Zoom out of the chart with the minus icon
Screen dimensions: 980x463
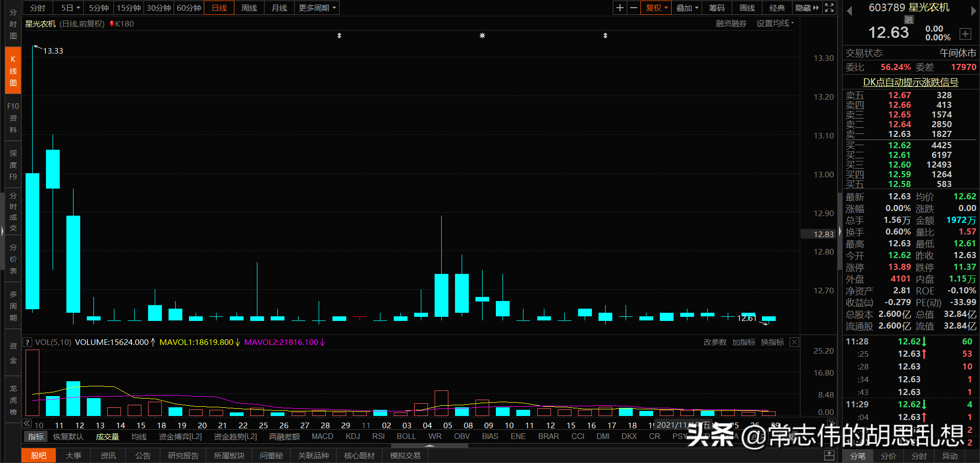click(x=633, y=8)
